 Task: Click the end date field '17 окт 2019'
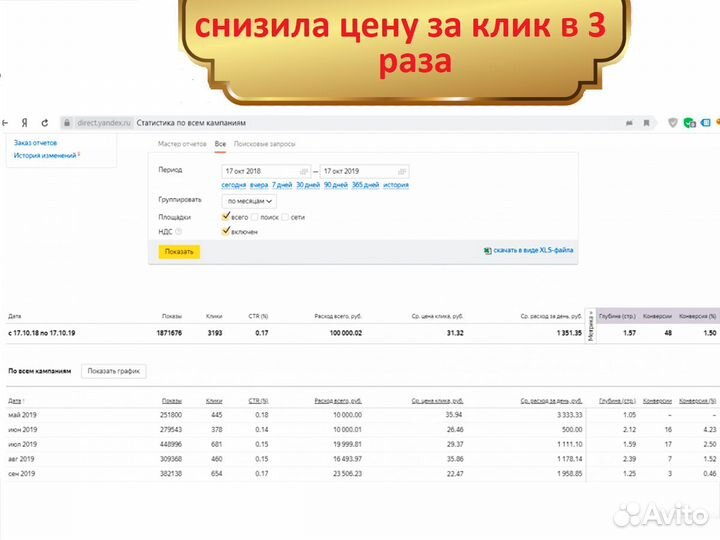364,171
